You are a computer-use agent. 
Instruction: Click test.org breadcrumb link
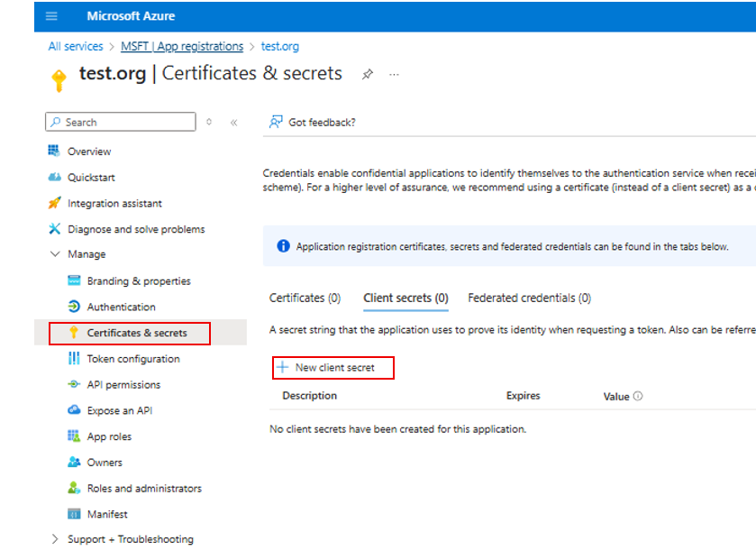point(279,46)
